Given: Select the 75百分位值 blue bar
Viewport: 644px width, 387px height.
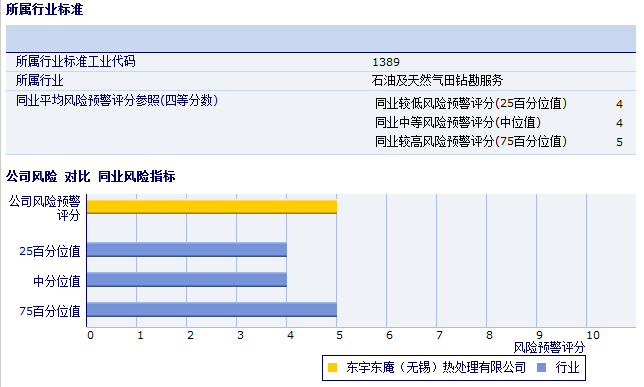Looking at the screenshot, I should [x=212, y=309].
